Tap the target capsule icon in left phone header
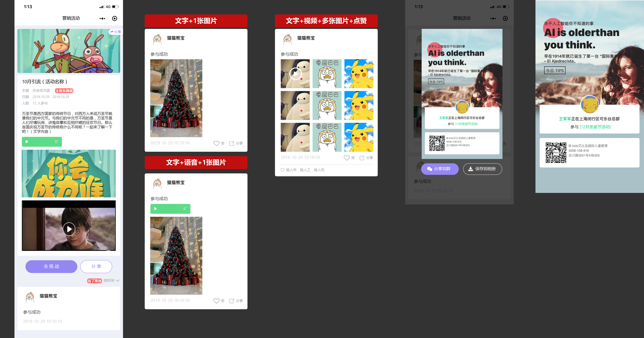The image size is (644, 338). (x=114, y=18)
